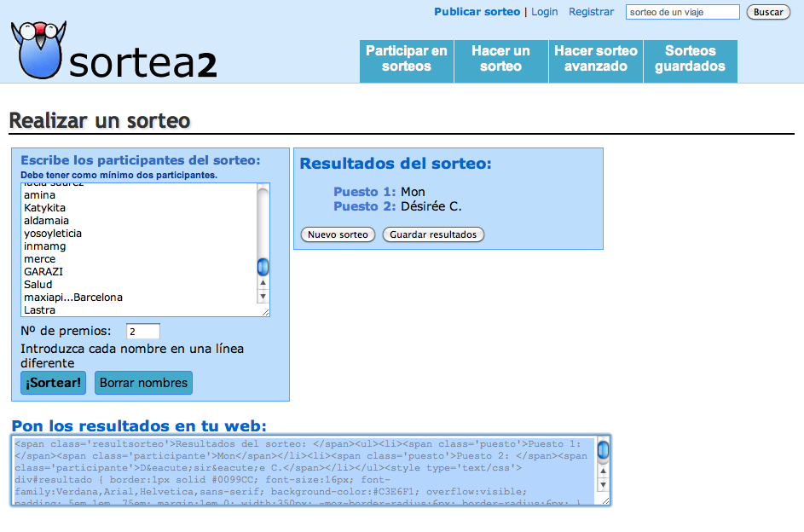This screenshot has height=532, width=804.
Task: Switch to Hacer sorteo avanzado tab
Action: coord(595,59)
